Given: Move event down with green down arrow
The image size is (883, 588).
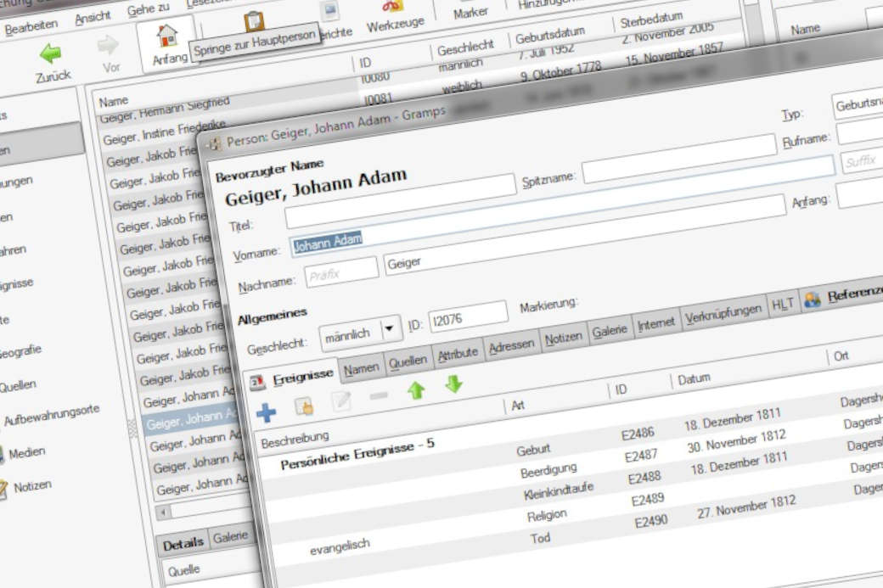Looking at the screenshot, I should (454, 384).
